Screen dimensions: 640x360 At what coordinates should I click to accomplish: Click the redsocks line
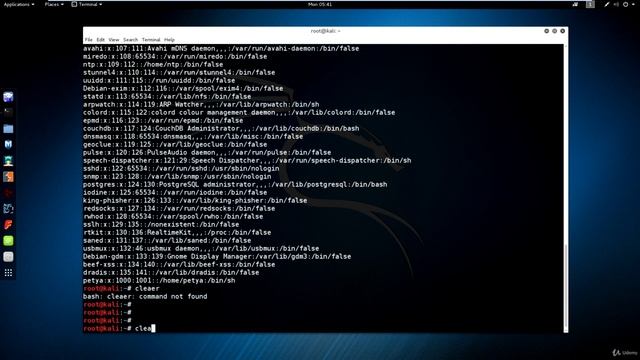(179, 209)
